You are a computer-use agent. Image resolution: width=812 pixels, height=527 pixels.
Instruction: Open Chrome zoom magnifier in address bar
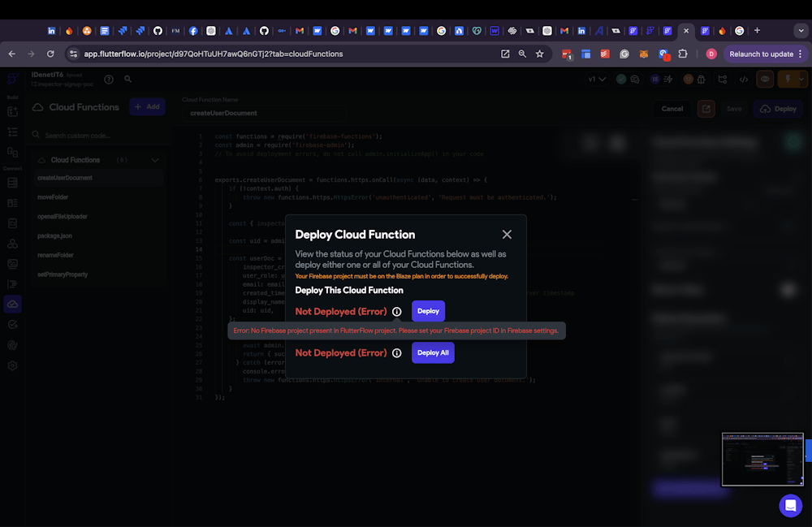click(x=522, y=54)
